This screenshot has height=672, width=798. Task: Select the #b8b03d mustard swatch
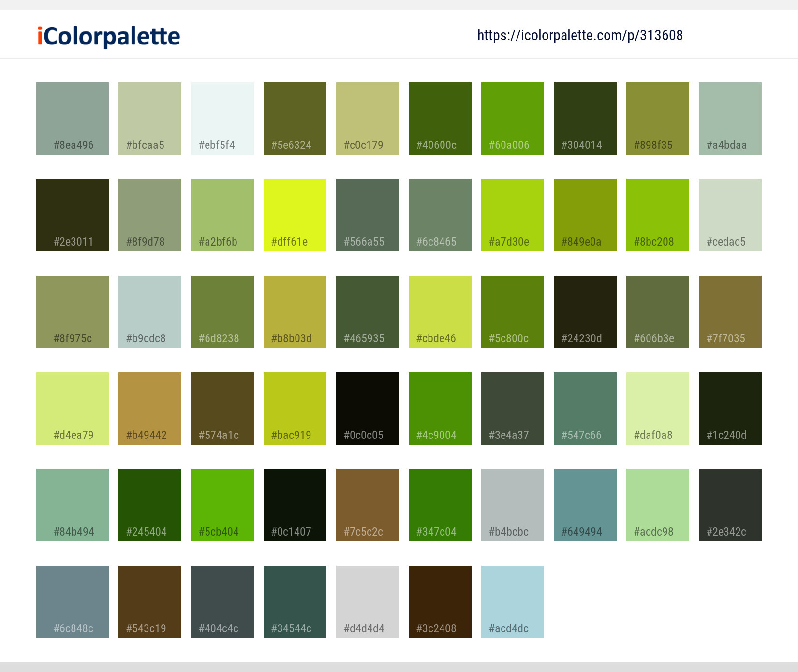point(295,312)
